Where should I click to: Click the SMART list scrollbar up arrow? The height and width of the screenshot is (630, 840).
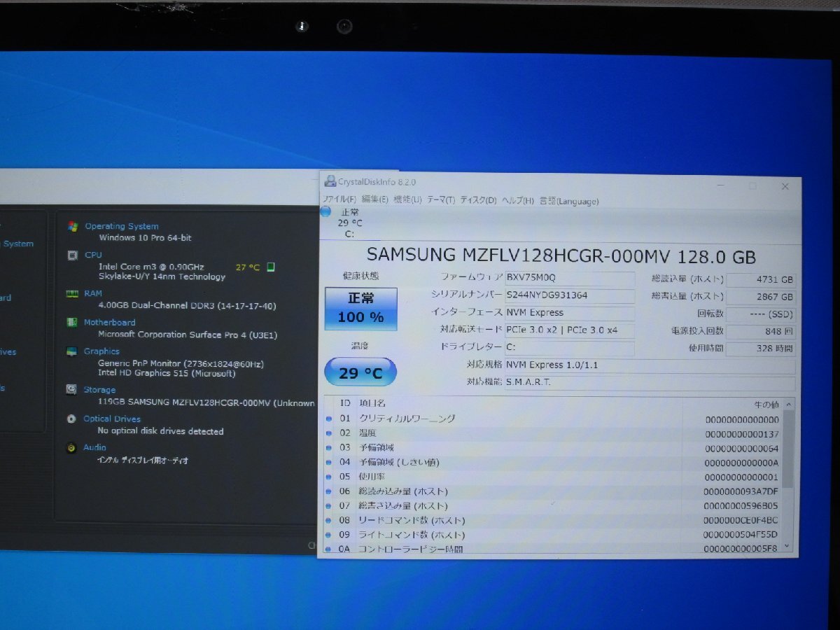788,404
